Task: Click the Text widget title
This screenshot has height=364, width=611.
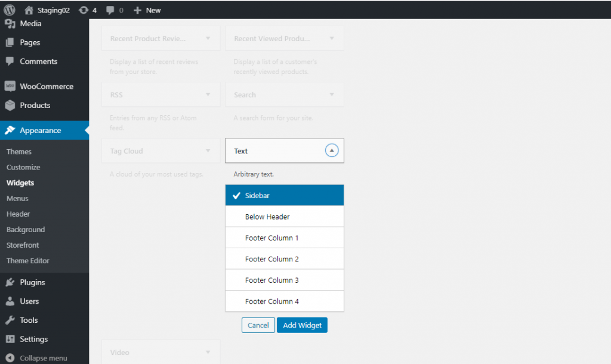Action: tap(241, 151)
